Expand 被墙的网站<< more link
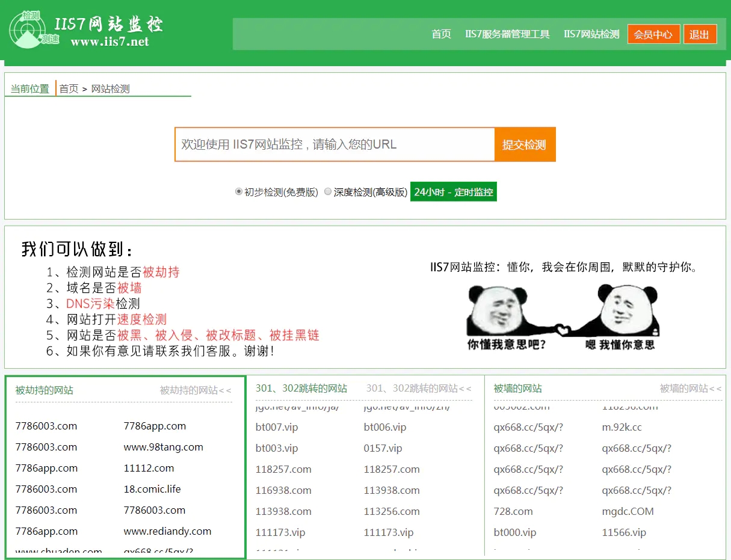 [x=690, y=389]
